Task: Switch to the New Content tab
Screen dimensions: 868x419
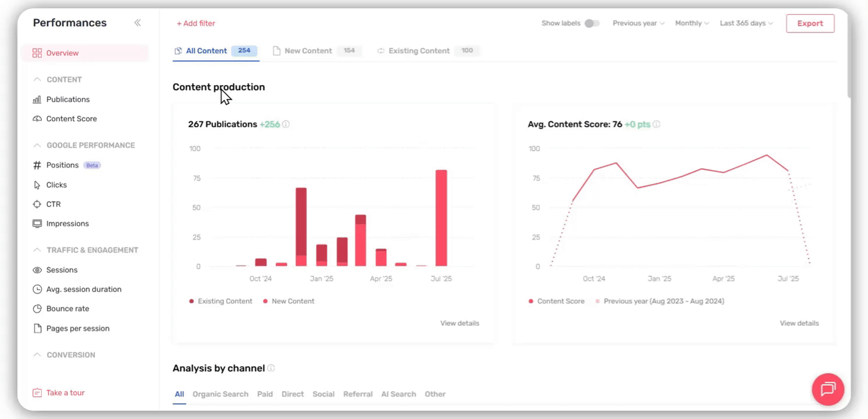Action: coord(308,51)
